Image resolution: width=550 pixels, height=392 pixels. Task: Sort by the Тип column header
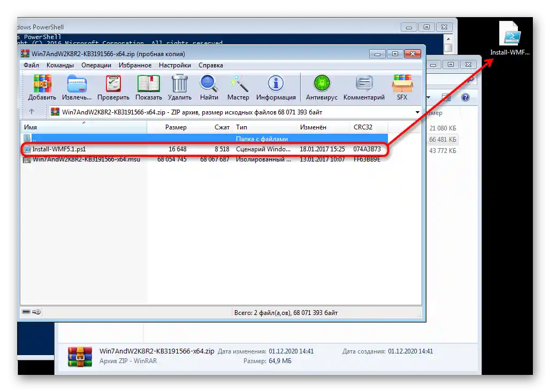click(265, 127)
